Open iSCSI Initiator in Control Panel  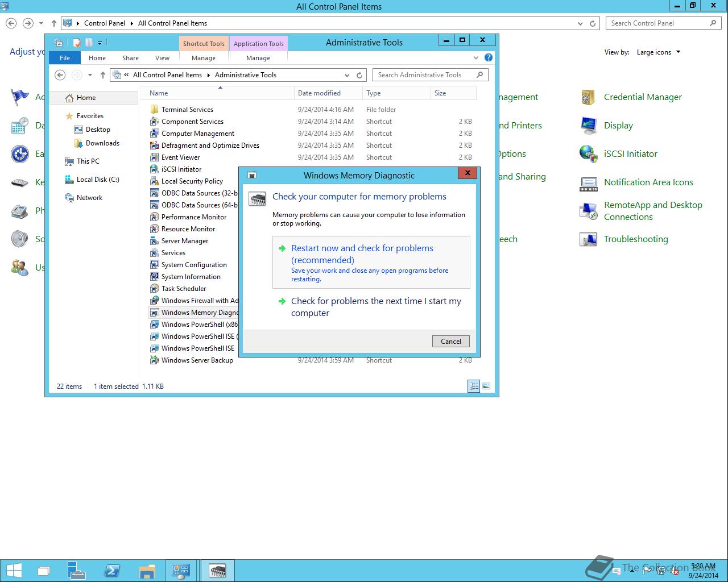(x=588, y=154)
